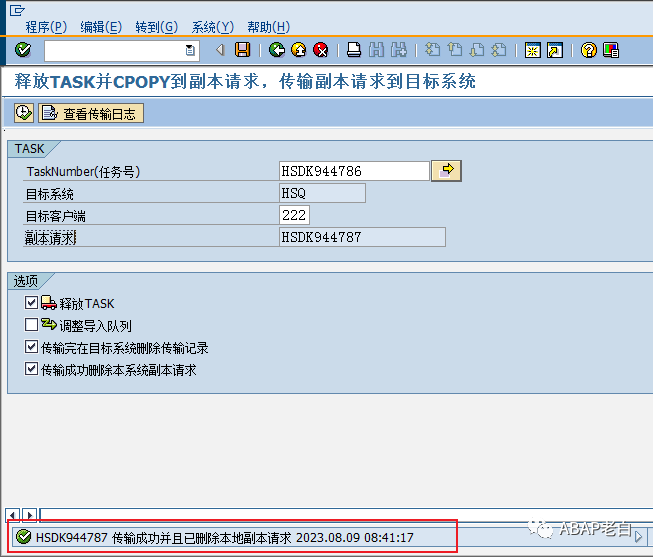Screen dimensions: 653x557
Task: Click the 副本请求 field HSDK944787
Action: pos(362,237)
